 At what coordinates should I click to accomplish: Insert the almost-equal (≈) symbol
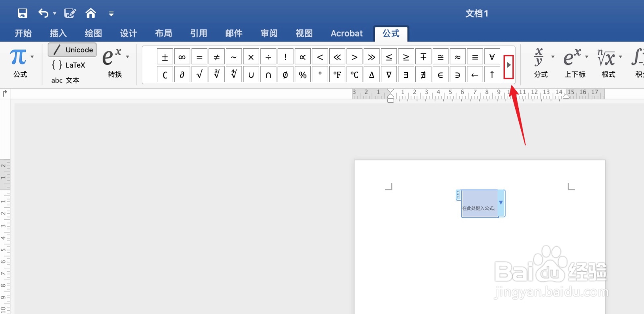point(458,57)
